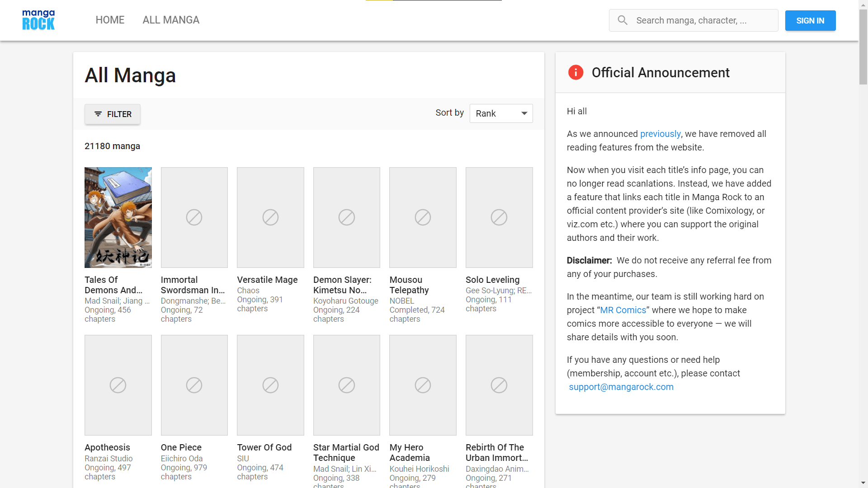
Task: Click author name Chaos
Action: point(248,291)
